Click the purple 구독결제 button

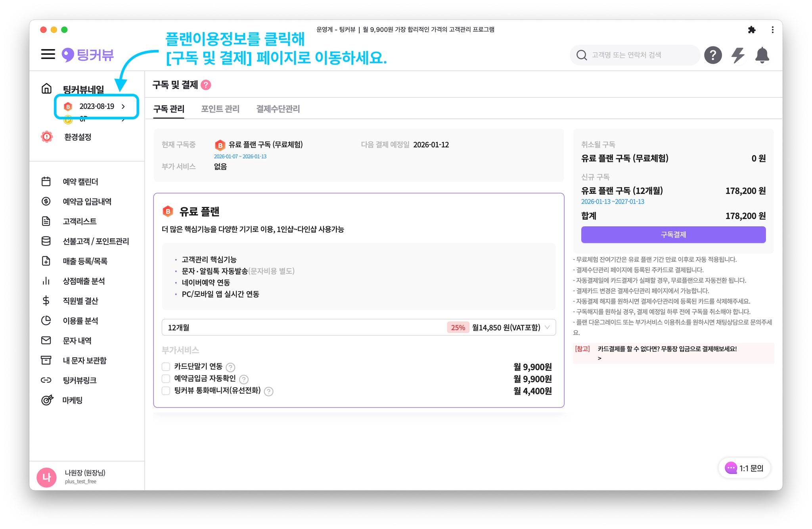(673, 235)
